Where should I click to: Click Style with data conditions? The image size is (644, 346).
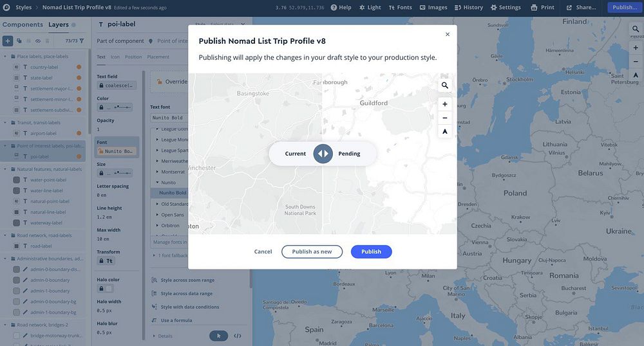185,307
